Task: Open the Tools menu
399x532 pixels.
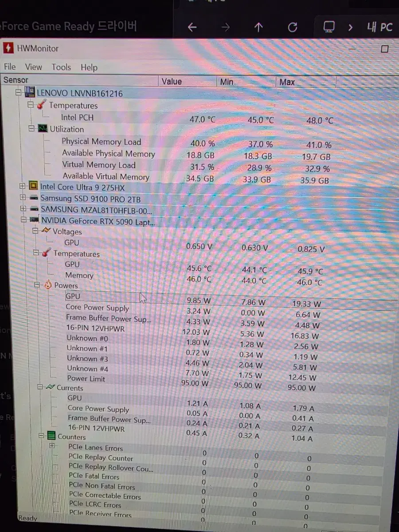Action: (61, 67)
